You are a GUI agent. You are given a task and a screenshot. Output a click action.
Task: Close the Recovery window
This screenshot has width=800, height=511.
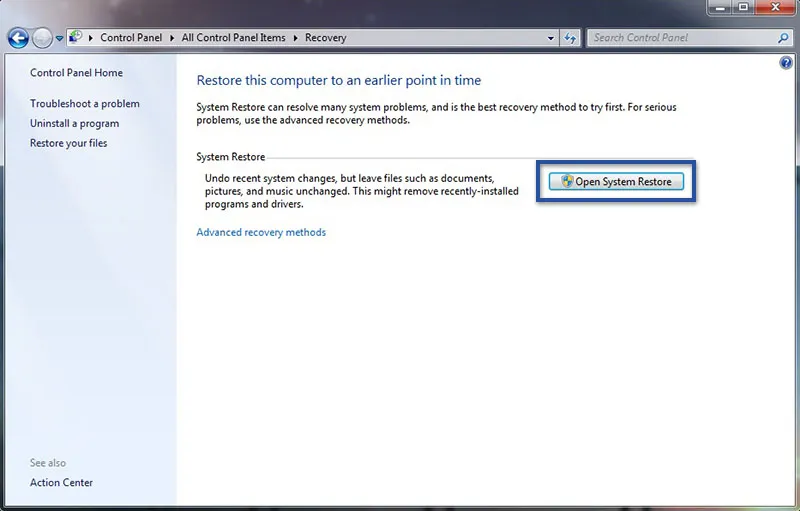point(775,7)
